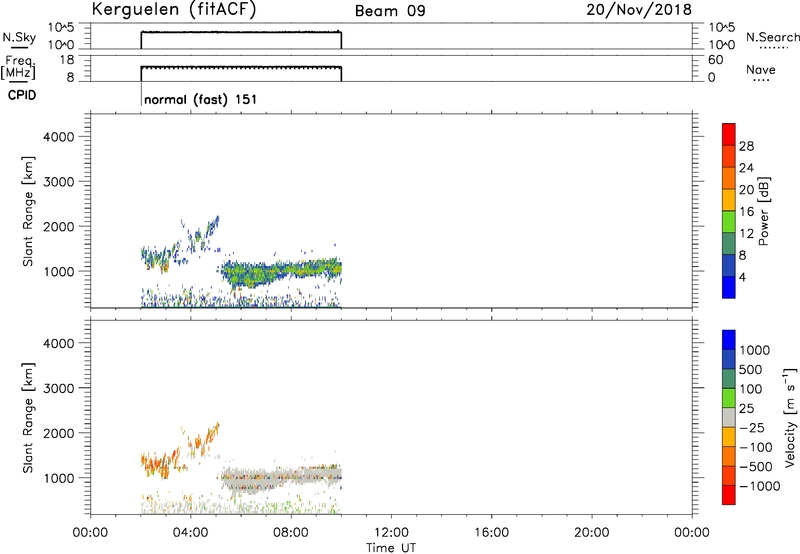Click the green-blue echo band in power panel

point(281,272)
